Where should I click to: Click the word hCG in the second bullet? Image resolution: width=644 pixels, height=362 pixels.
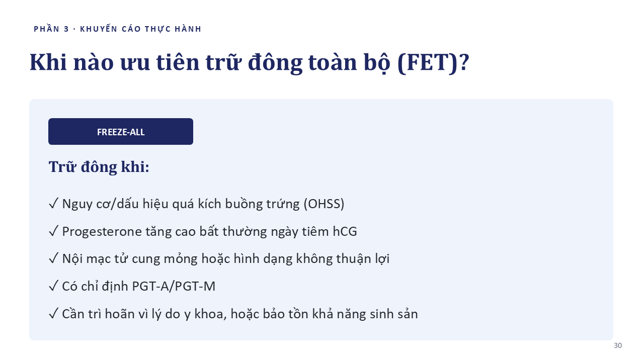pos(345,232)
